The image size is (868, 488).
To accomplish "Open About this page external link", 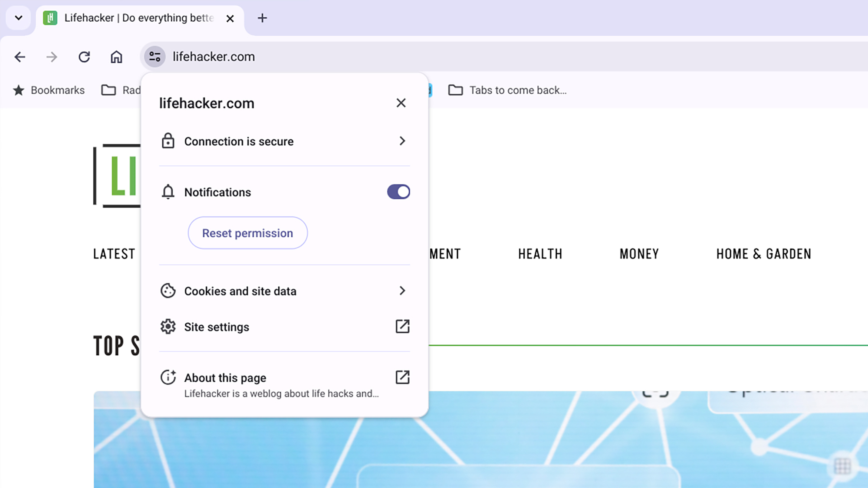I will coord(403,377).
